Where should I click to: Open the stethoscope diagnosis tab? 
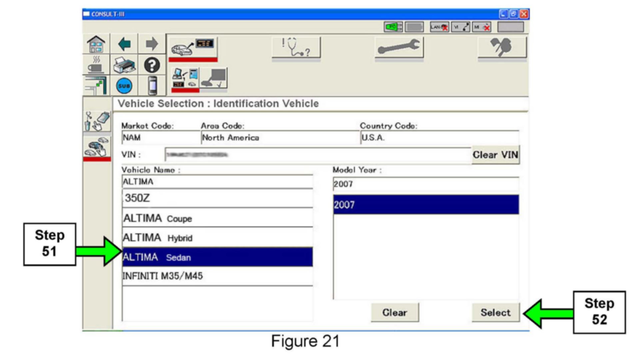coord(296,48)
